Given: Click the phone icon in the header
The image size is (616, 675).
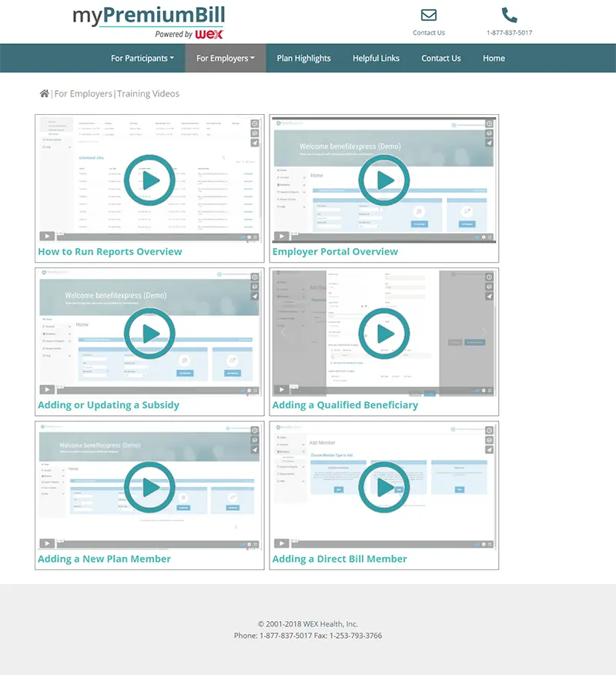Looking at the screenshot, I should click(509, 15).
